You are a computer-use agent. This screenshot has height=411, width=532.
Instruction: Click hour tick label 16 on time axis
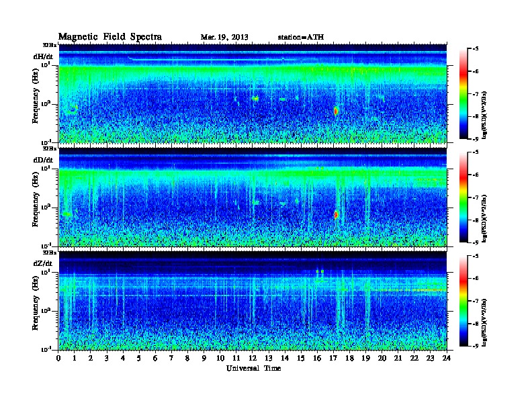click(x=317, y=358)
